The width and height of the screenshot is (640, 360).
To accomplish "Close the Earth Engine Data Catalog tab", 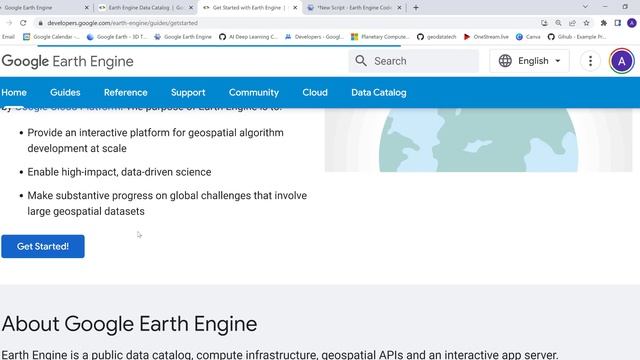I will click(191, 7).
